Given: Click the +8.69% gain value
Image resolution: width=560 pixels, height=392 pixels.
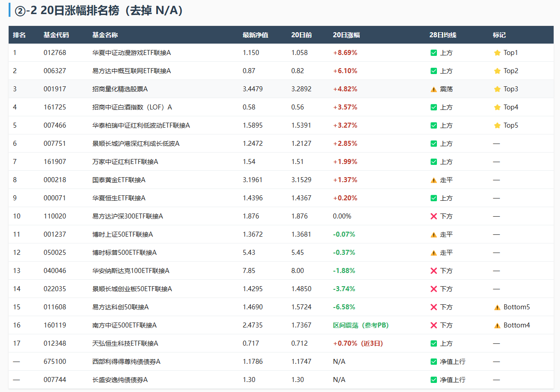Looking at the screenshot, I should (345, 53).
